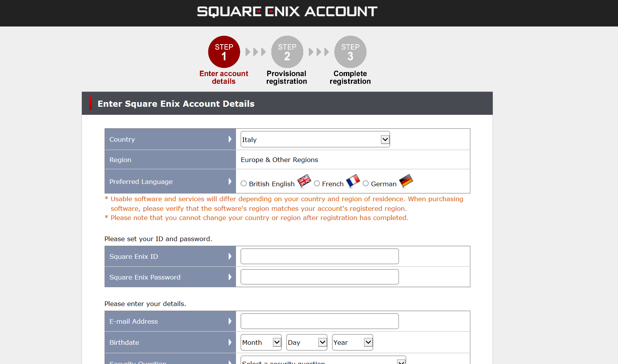This screenshot has width=618, height=364.
Task: Click the German flag icon
Action: 406,181
